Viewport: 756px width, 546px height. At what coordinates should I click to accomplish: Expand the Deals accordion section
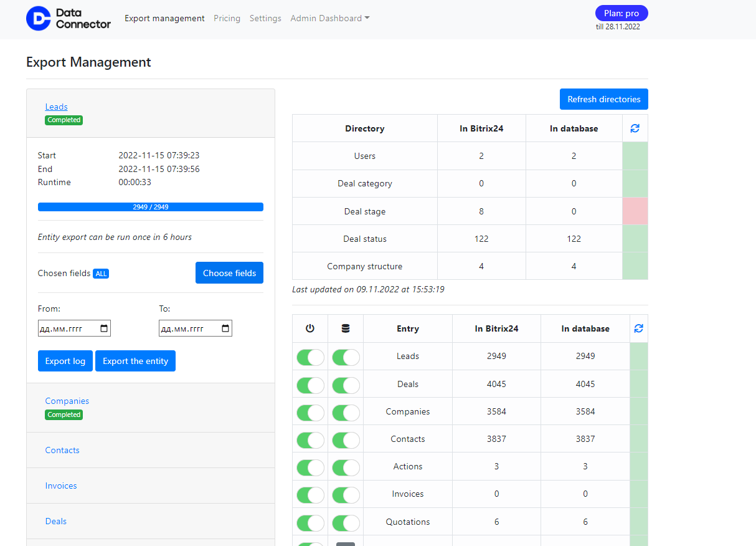(55, 521)
